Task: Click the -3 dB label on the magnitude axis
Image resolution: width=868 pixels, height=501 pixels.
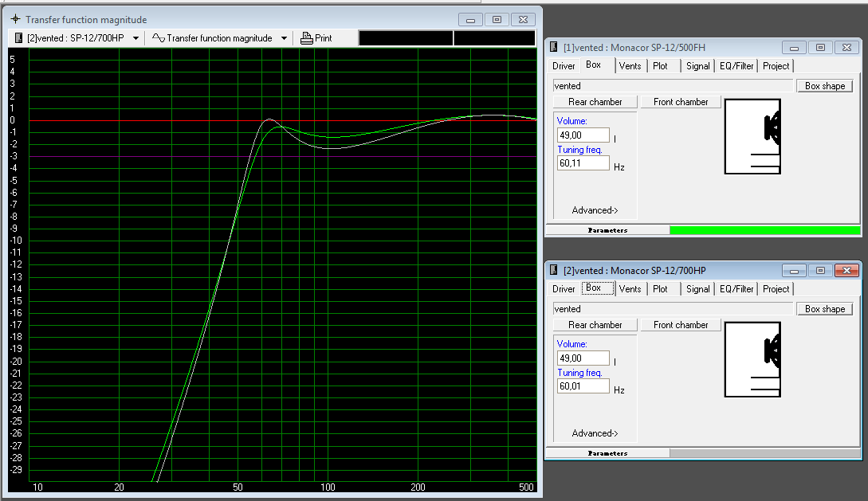Action: (12, 156)
